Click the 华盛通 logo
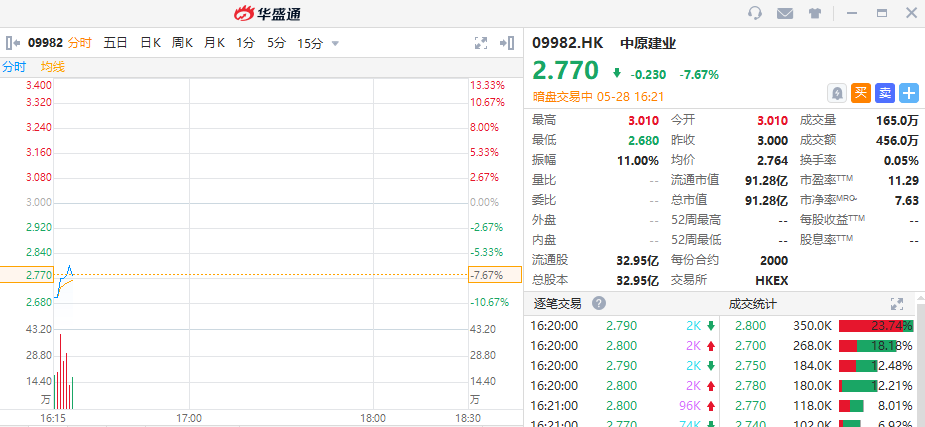This screenshot has width=925, height=427. 267,14
